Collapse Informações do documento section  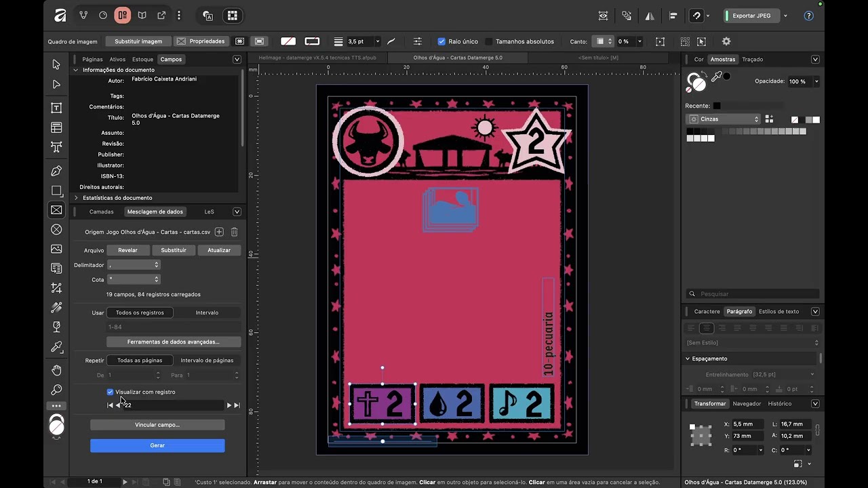tap(76, 70)
